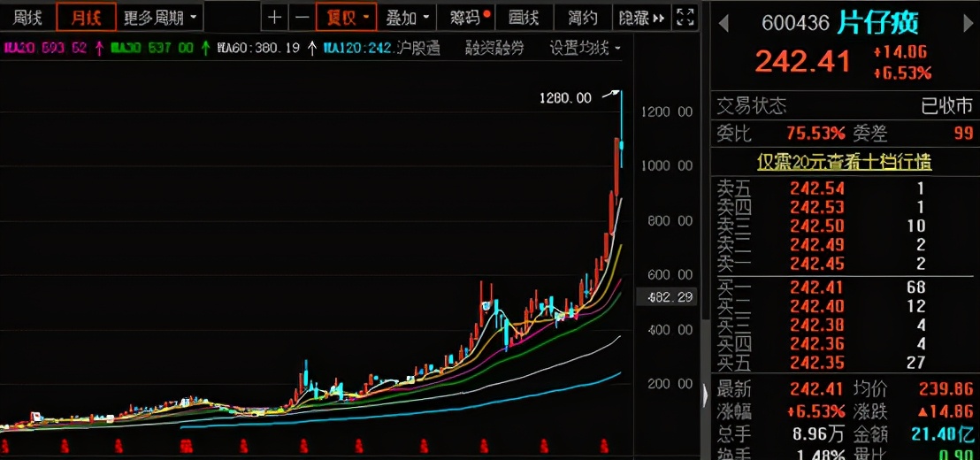Screen dimensions: 980x460
Task: Click the stock code 600436
Action: pyautogui.click(x=796, y=24)
